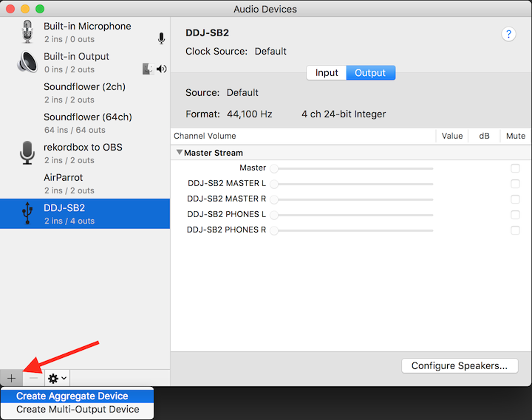Screen dimensions: 532x420
Task: Switch to the Input tab
Action: click(327, 73)
